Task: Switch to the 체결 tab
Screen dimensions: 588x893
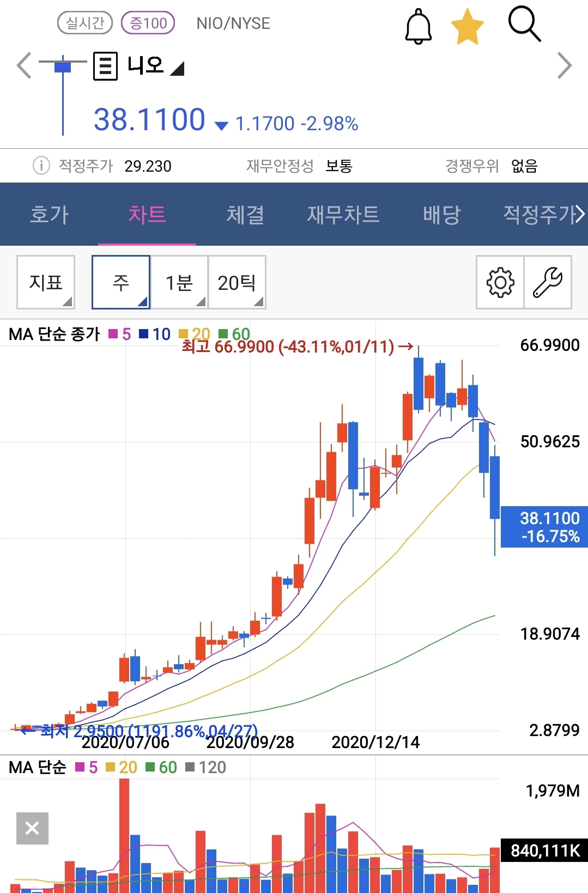Action: (x=245, y=214)
